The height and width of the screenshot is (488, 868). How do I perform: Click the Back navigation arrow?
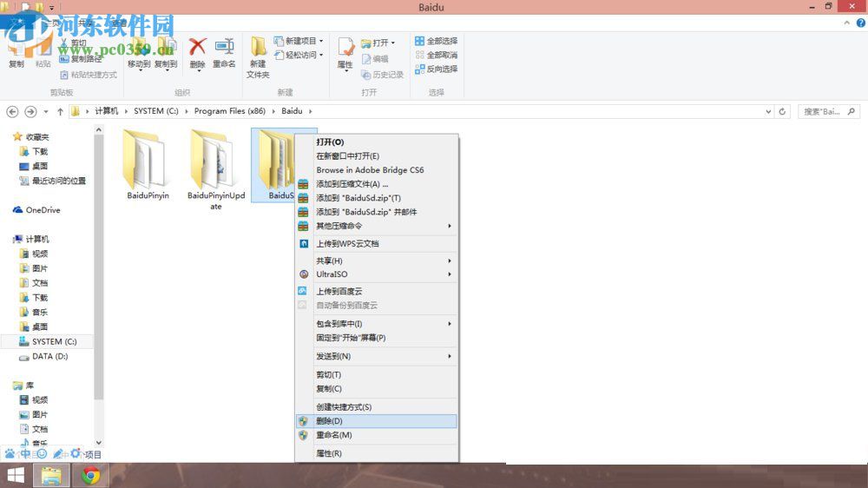pyautogui.click(x=12, y=111)
